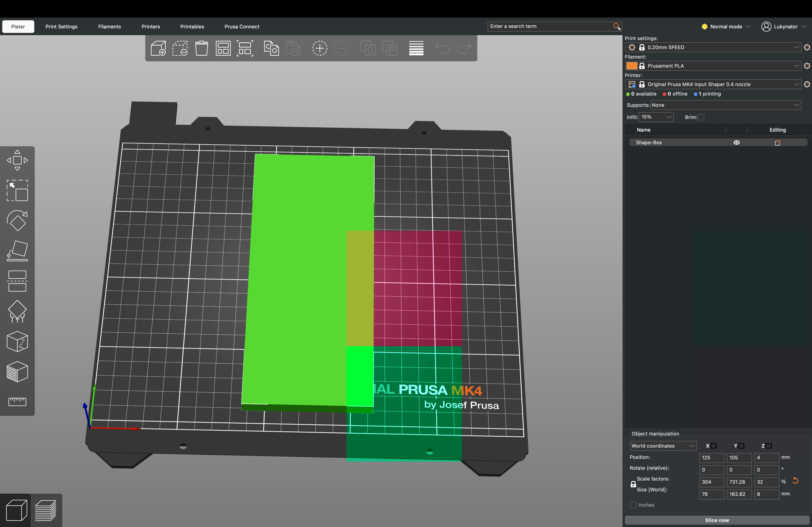
Task: Select the Scale tool
Action: (17, 190)
